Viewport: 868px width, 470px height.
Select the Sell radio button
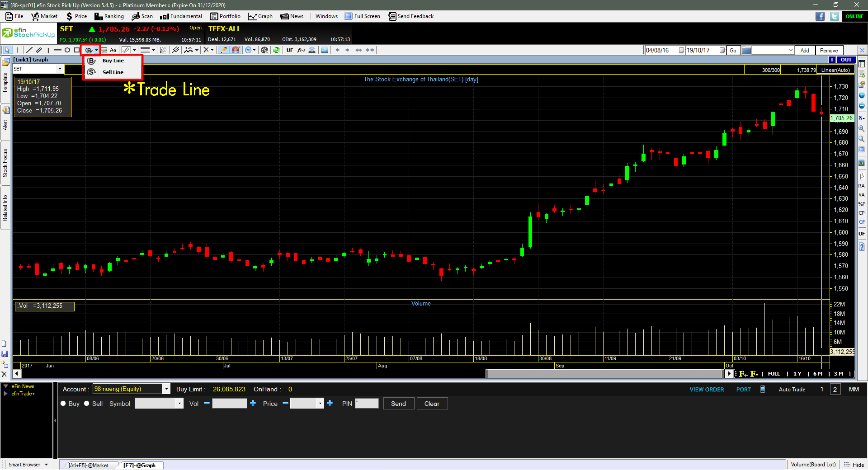coord(87,404)
